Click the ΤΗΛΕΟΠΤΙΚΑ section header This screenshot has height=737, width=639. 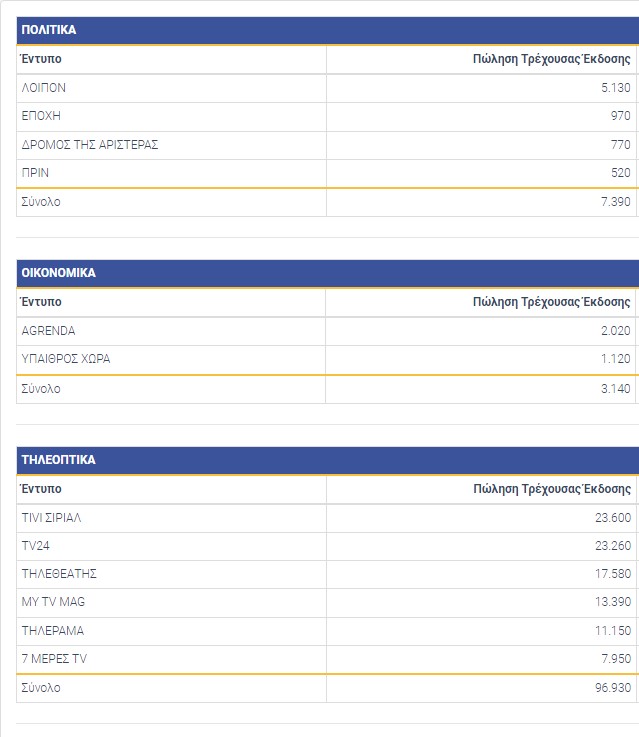[58, 460]
